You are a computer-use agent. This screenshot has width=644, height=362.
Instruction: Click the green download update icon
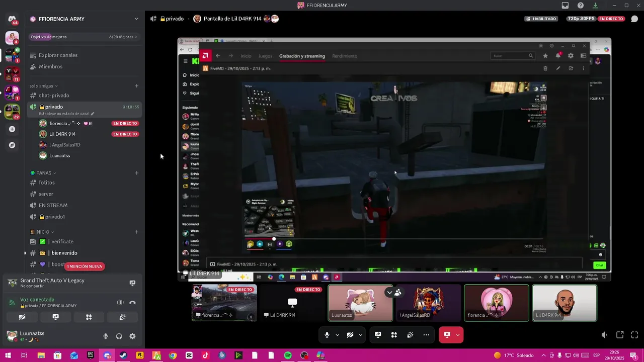pos(595,6)
